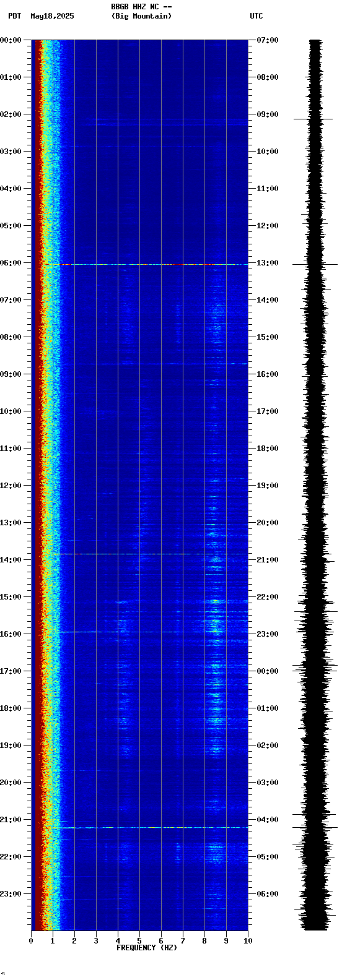Click the 13:00 UTC time label
This screenshot has width=342, height=980.
pos(268,263)
